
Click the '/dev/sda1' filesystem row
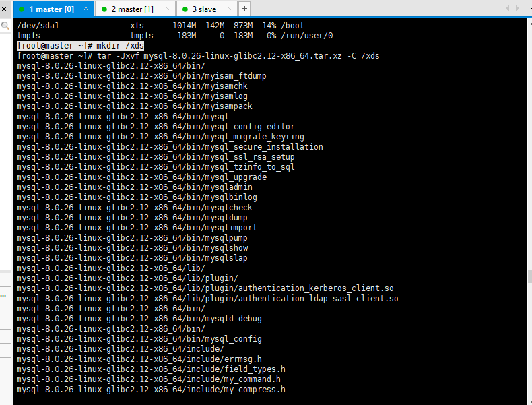tap(160, 26)
